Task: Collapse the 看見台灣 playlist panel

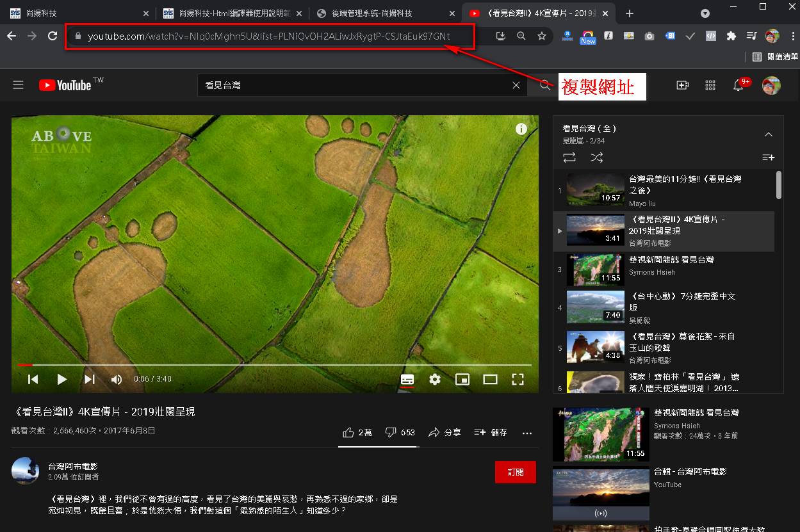Action: [769, 134]
